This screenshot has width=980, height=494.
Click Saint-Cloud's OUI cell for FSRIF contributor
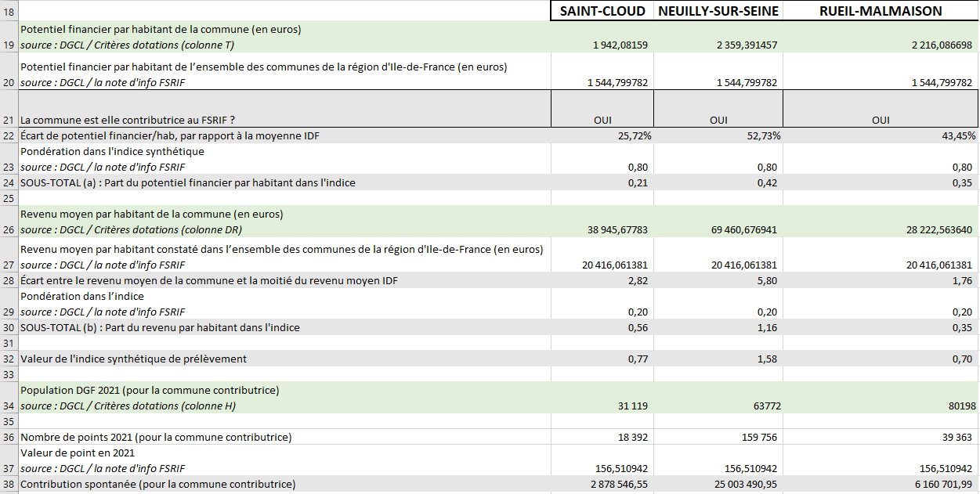tap(602, 120)
